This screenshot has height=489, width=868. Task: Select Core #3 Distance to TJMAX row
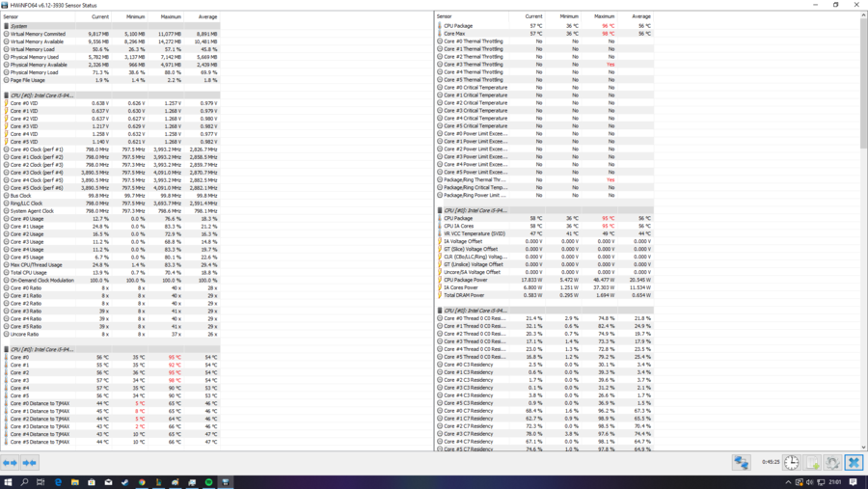[111, 426]
